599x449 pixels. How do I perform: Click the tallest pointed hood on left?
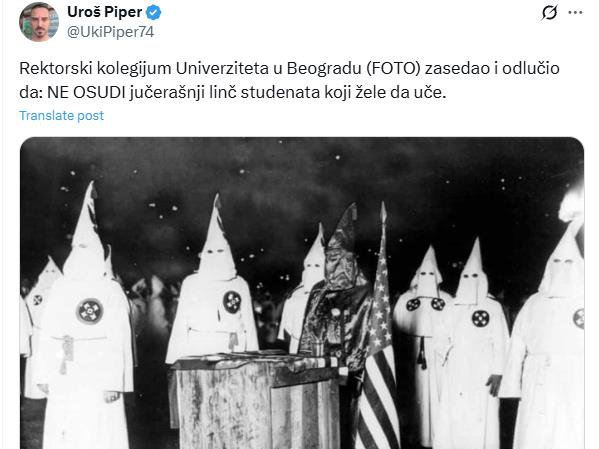[x=87, y=222]
